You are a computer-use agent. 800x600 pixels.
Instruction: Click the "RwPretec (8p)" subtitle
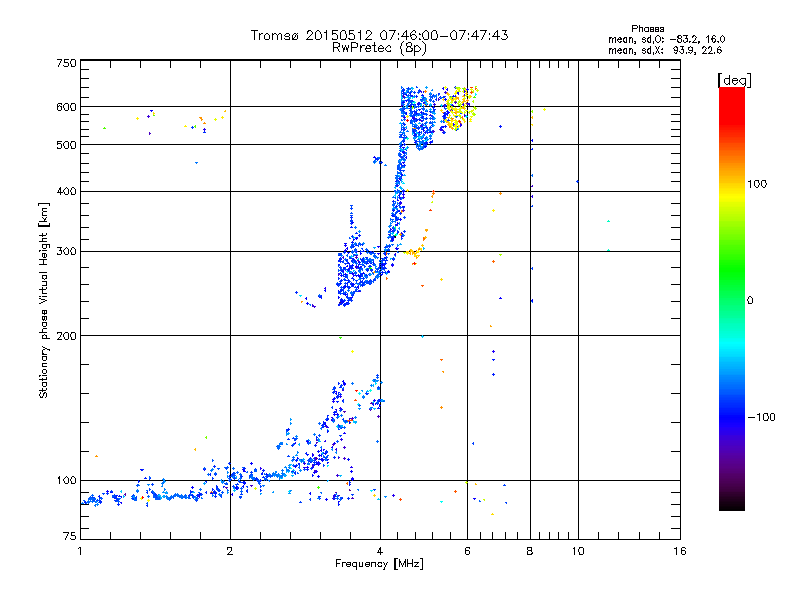[x=379, y=48]
